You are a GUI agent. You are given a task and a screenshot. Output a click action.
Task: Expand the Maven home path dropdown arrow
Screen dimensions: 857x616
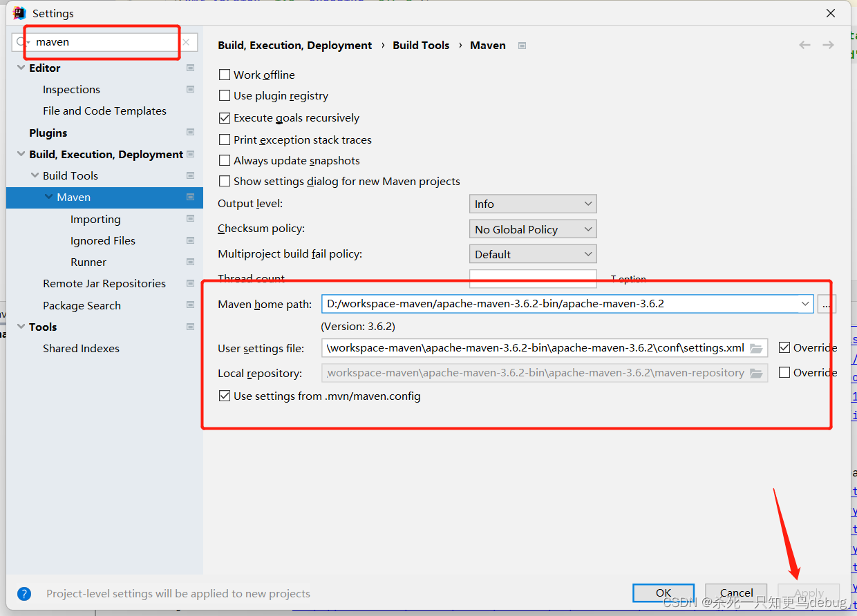click(805, 303)
